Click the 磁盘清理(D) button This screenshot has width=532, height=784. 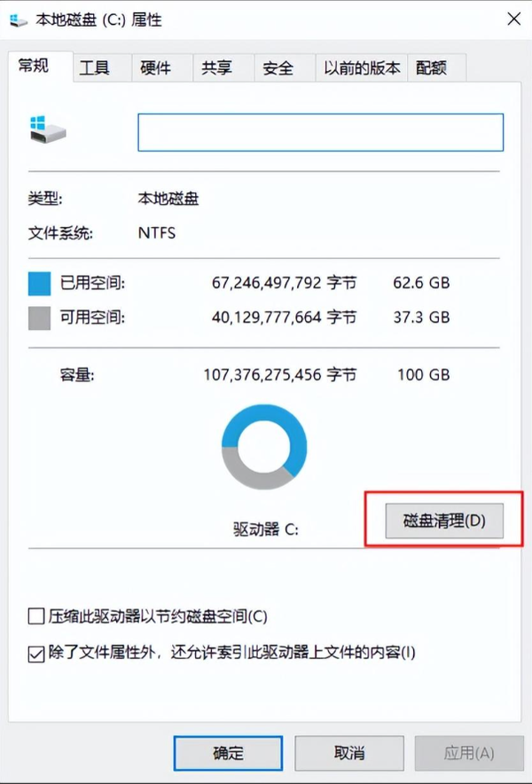(444, 521)
